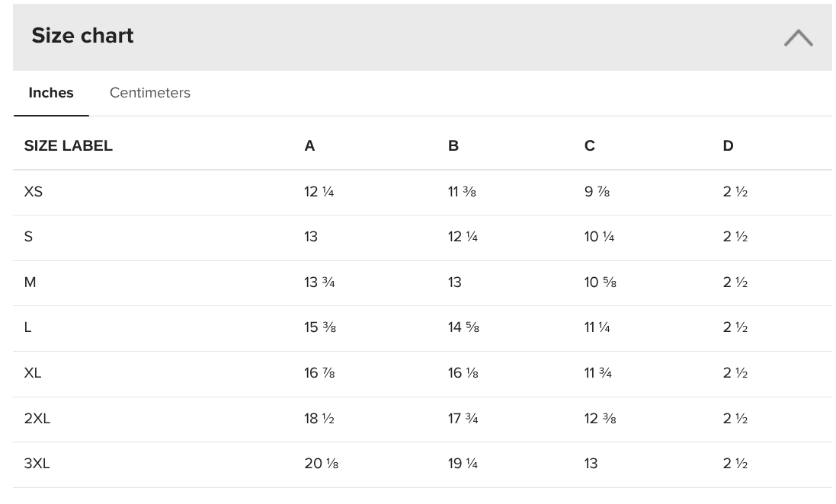
Task: Switch to the Centimeters tab
Action: [150, 93]
